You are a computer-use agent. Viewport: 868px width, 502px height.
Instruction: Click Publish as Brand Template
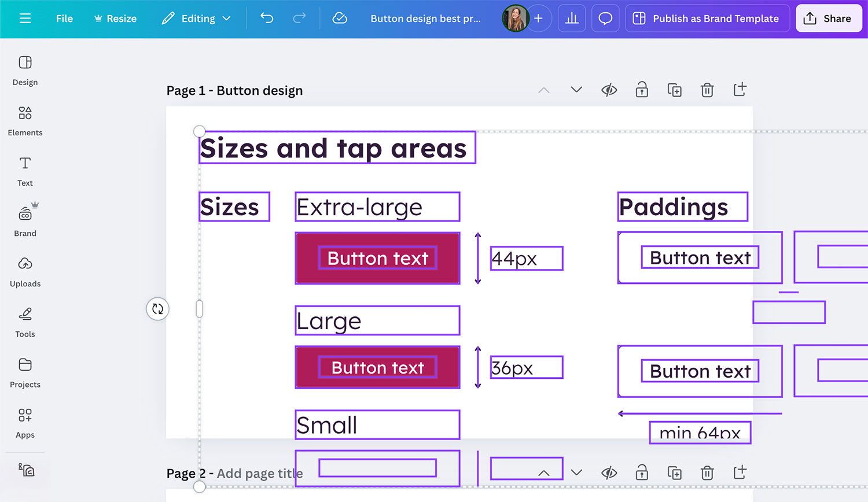point(707,18)
